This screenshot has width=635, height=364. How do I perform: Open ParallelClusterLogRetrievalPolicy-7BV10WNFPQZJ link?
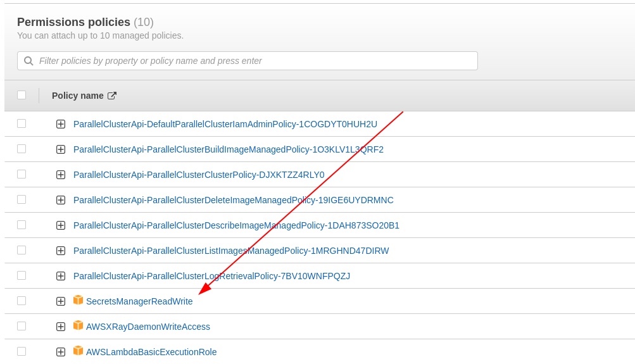[212, 276]
